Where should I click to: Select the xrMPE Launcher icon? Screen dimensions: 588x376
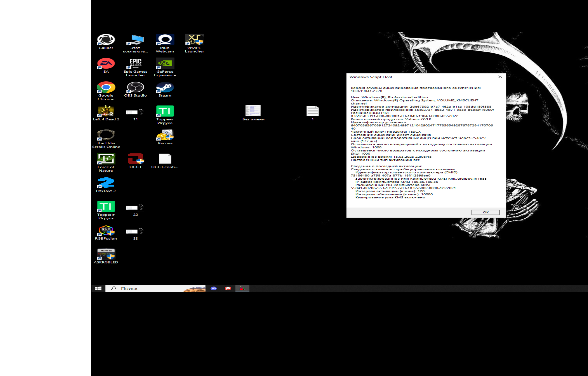[194, 43]
